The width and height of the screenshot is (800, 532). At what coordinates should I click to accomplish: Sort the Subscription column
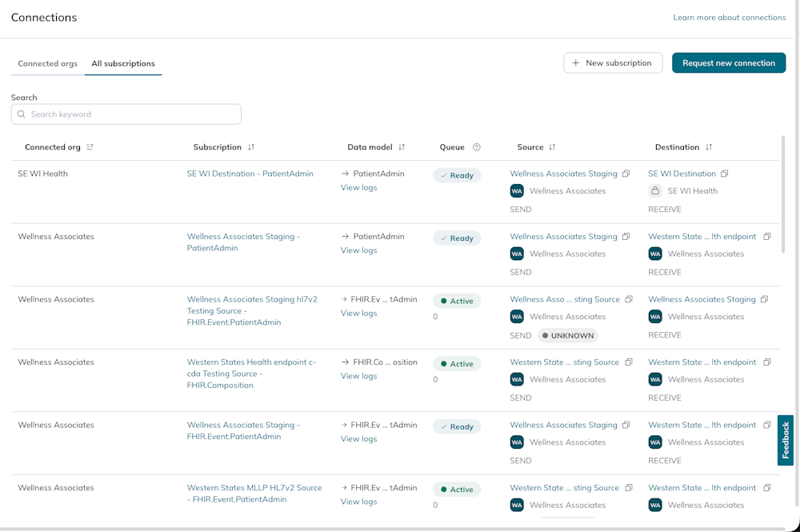pyautogui.click(x=251, y=147)
